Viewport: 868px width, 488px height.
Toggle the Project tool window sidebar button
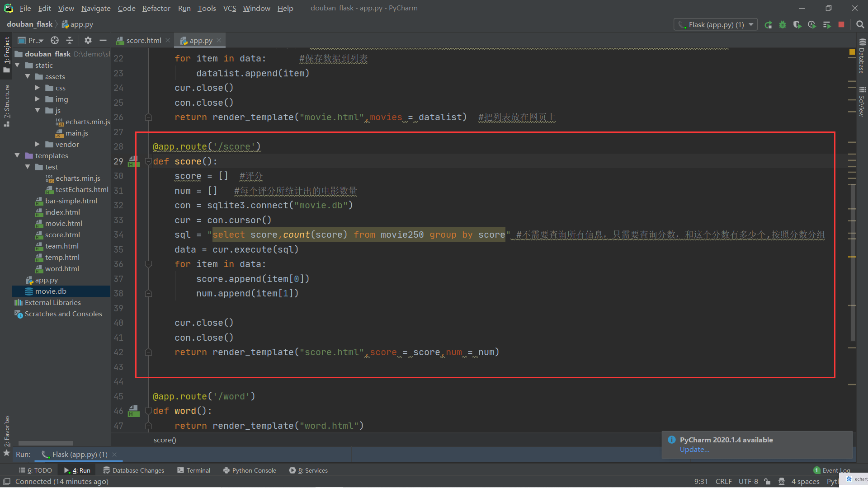6,53
